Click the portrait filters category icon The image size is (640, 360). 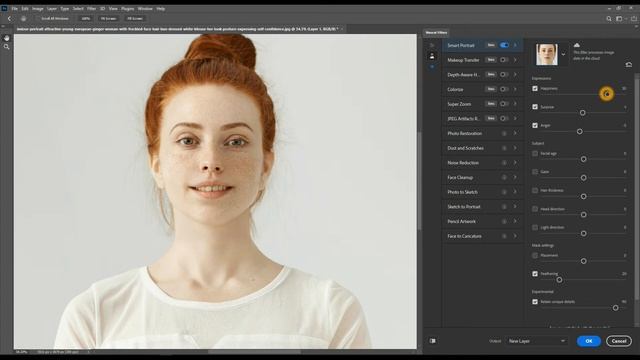432,56
